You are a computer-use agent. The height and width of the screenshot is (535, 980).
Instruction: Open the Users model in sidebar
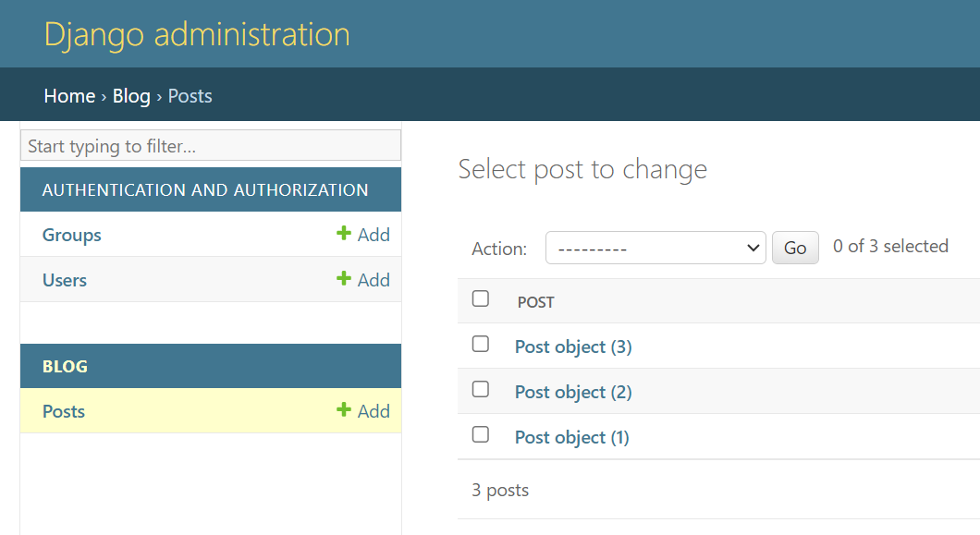65,280
